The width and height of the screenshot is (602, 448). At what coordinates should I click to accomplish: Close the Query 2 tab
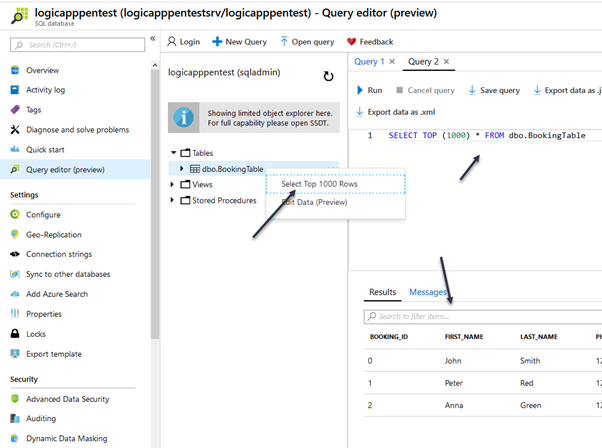pos(447,62)
